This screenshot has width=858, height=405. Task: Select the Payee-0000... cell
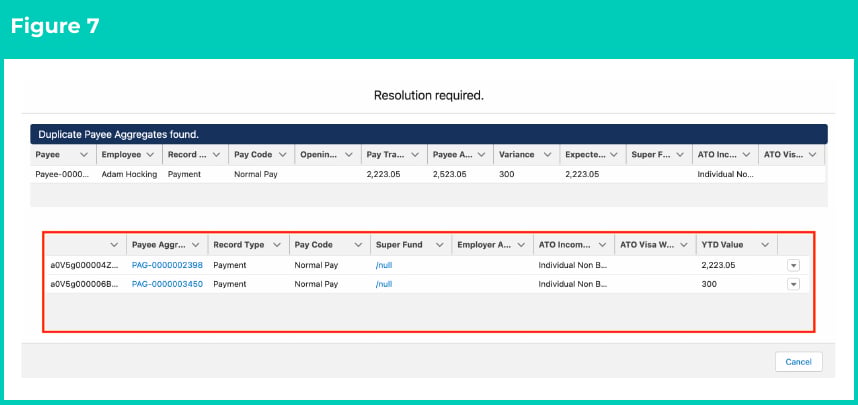click(x=63, y=175)
